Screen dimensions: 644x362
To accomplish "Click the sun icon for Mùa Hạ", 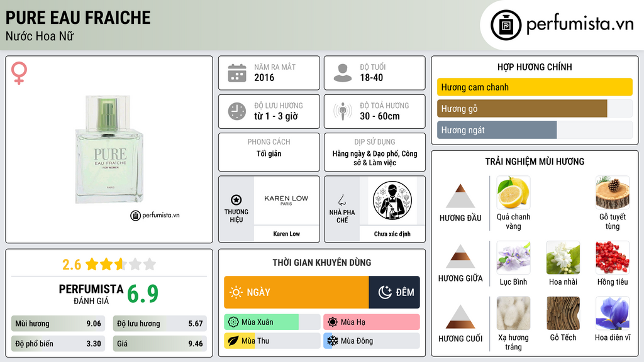I will coord(333,322).
